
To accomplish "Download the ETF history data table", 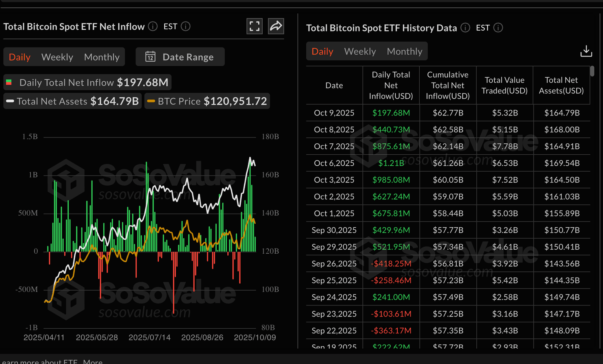I will 586,51.
